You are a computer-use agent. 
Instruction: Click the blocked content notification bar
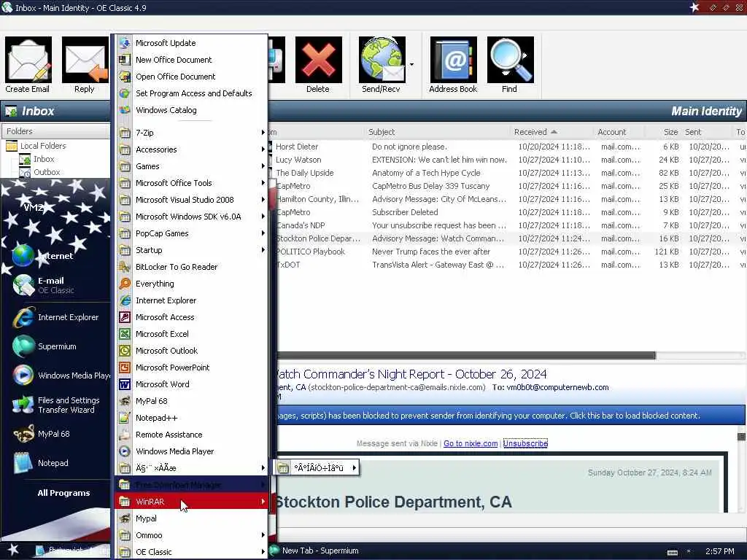510,415
